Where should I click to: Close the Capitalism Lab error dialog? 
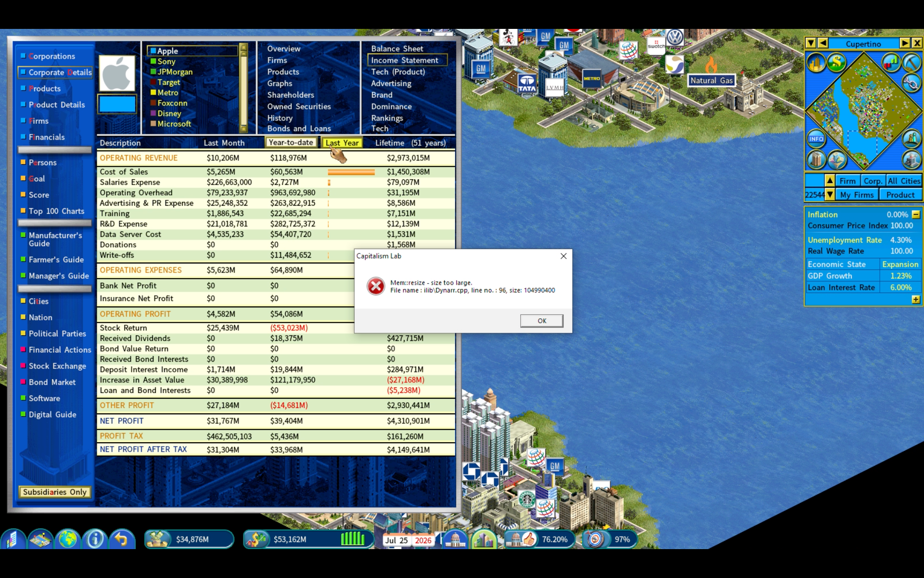564,256
